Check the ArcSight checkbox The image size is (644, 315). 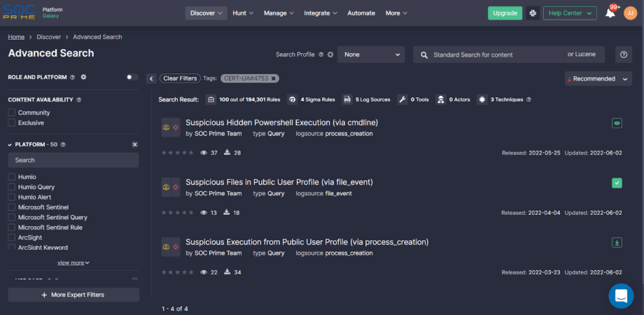(x=11, y=237)
